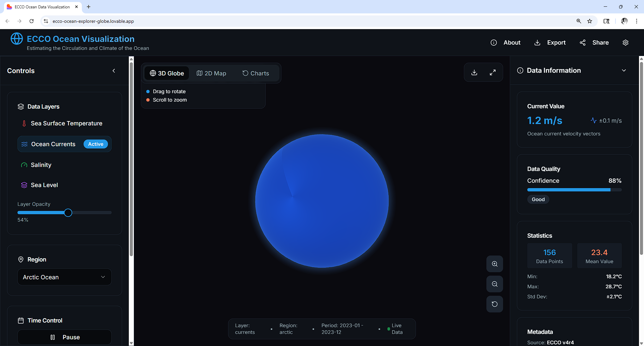
Task: Click the Good quality badge
Action: pyautogui.click(x=538, y=199)
